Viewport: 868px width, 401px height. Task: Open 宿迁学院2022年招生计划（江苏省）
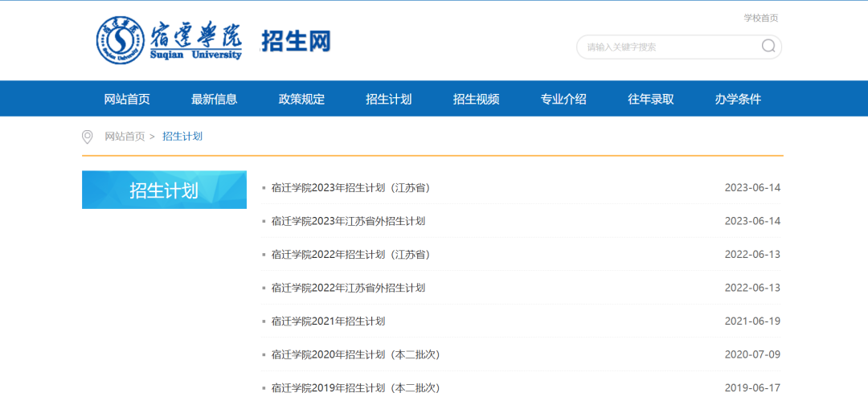coord(351,254)
